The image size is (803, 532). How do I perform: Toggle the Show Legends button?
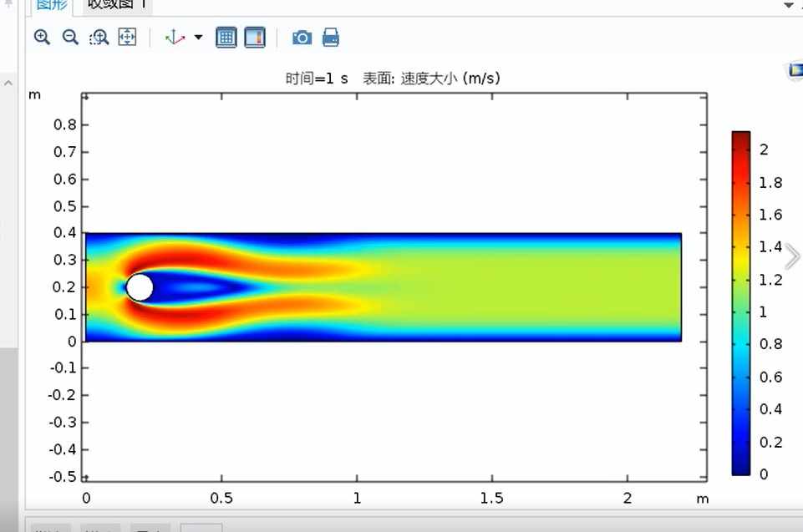[x=255, y=38]
